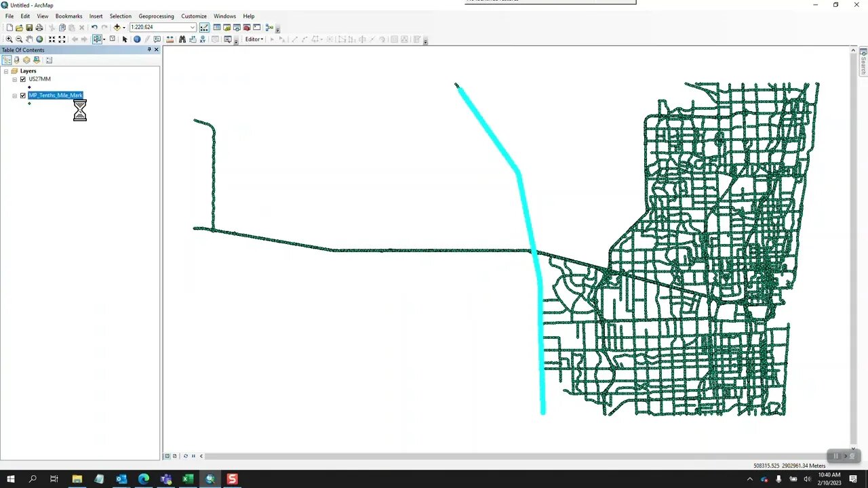This screenshot has height=488, width=868.
Task: Select the Measure tool
Action: [x=170, y=39]
